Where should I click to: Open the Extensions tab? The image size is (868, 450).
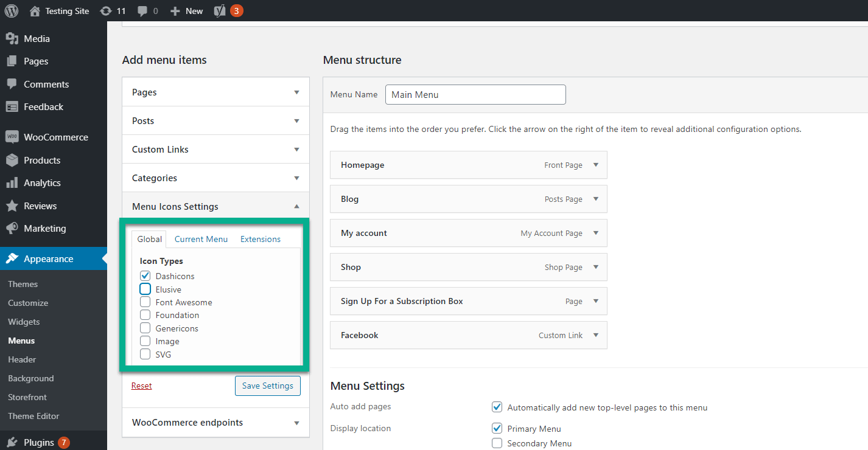point(260,239)
